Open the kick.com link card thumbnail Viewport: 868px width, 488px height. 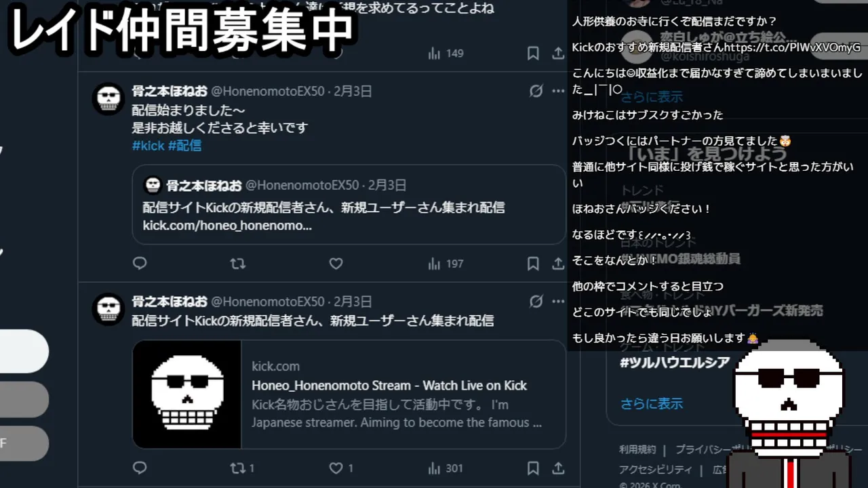pos(187,394)
